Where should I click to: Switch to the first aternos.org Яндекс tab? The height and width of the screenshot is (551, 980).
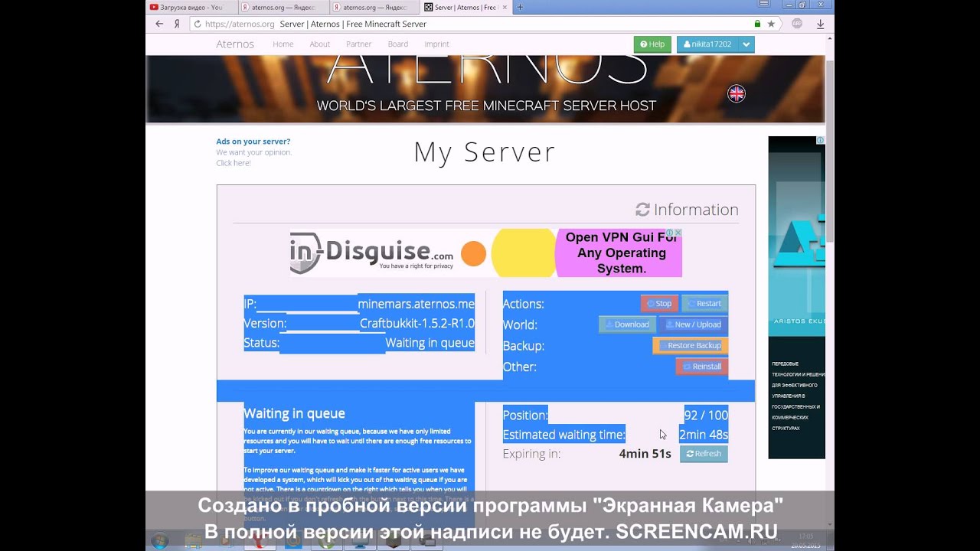(x=283, y=7)
